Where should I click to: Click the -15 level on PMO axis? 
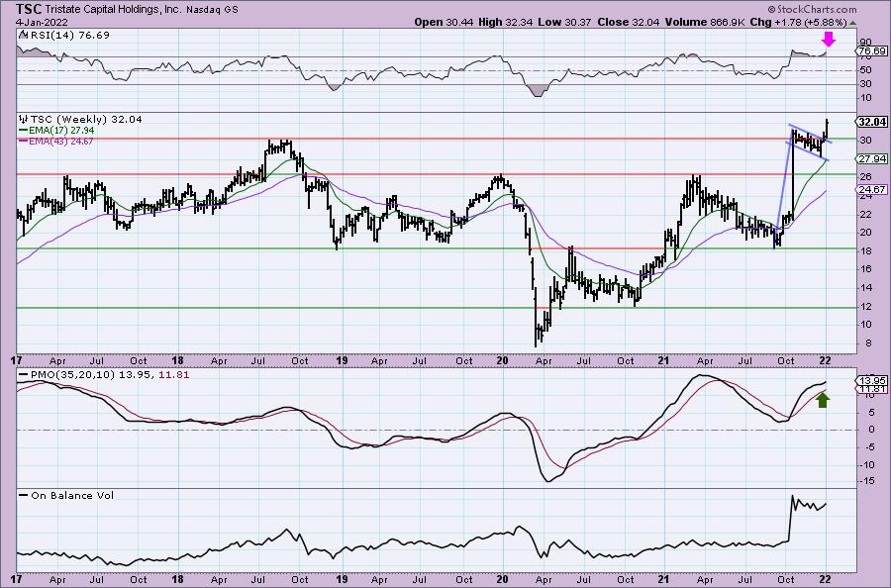tap(867, 482)
